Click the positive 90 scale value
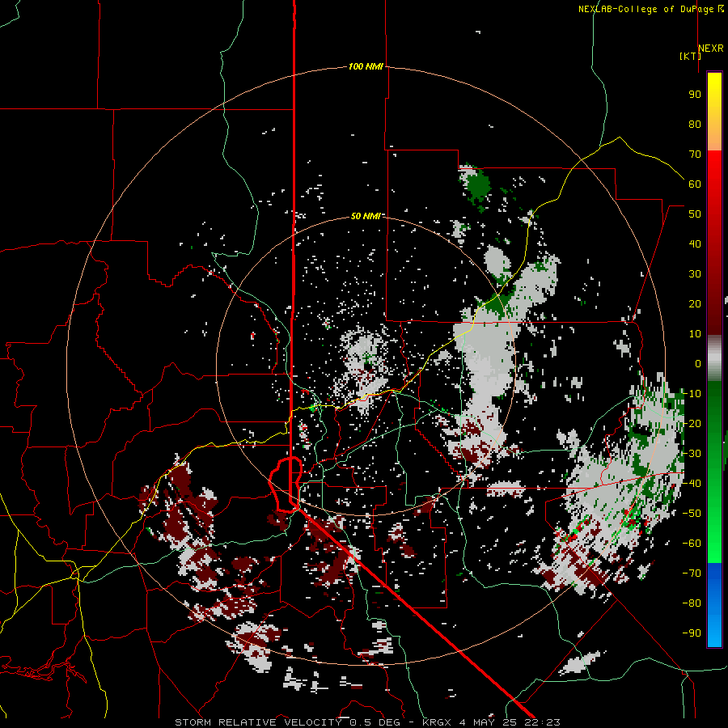The width and height of the screenshot is (728, 728). 695,95
